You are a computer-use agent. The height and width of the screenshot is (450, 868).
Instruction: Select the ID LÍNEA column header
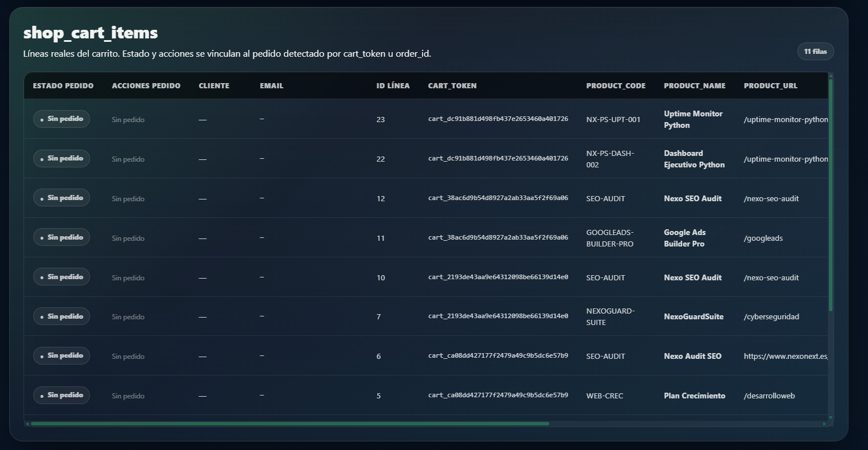pyautogui.click(x=393, y=85)
